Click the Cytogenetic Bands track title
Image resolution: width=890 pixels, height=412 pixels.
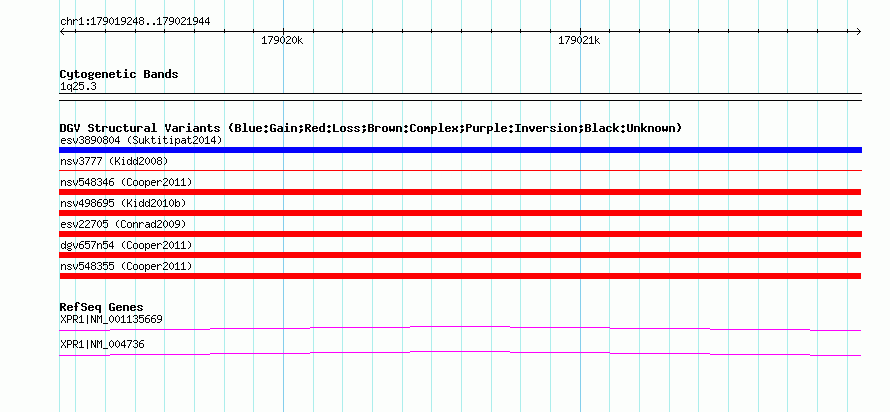tap(119, 74)
